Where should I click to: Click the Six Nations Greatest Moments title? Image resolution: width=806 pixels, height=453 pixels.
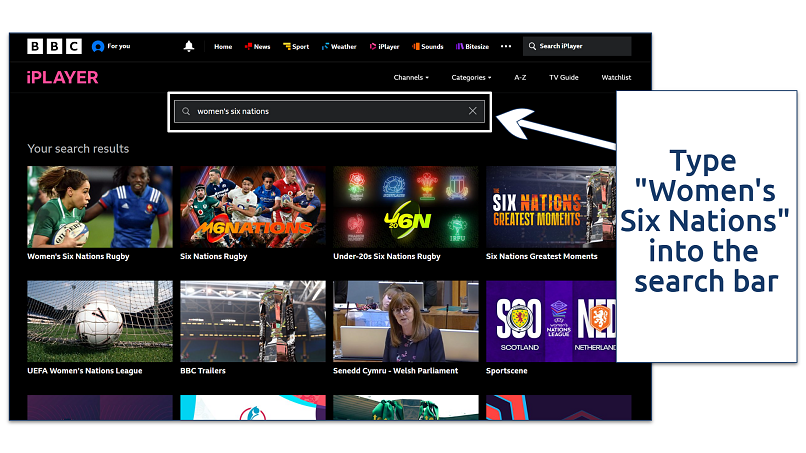pyautogui.click(x=542, y=256)
